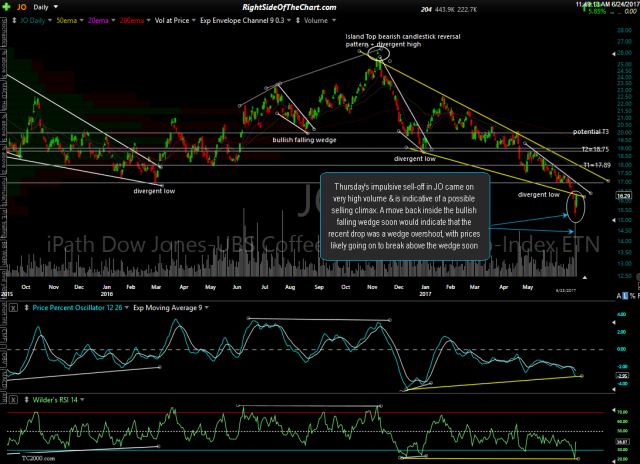The width and height of the screenshot is (640, 464).
Task: Close the Price Percent Oscillator pane
Action: (x=13, y=308)
